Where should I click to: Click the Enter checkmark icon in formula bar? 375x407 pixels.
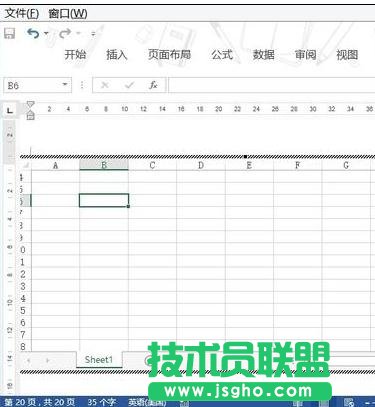(129, 85)
